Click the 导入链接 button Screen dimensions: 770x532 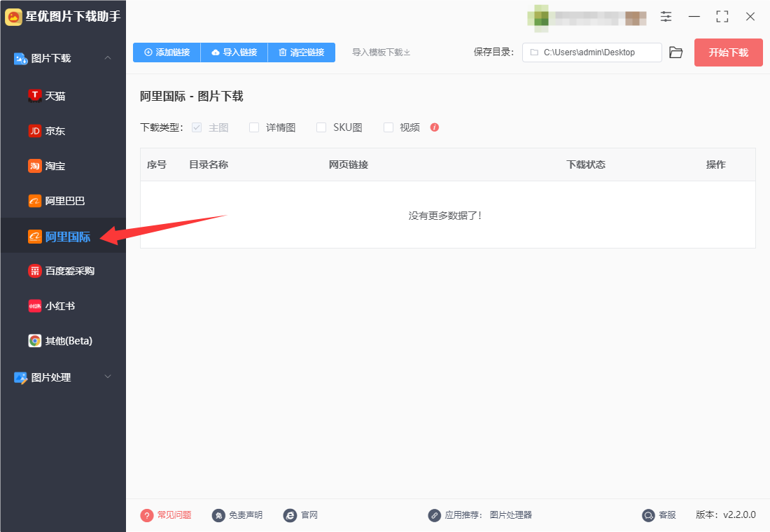pyautogui.click(x=234, y=52)
